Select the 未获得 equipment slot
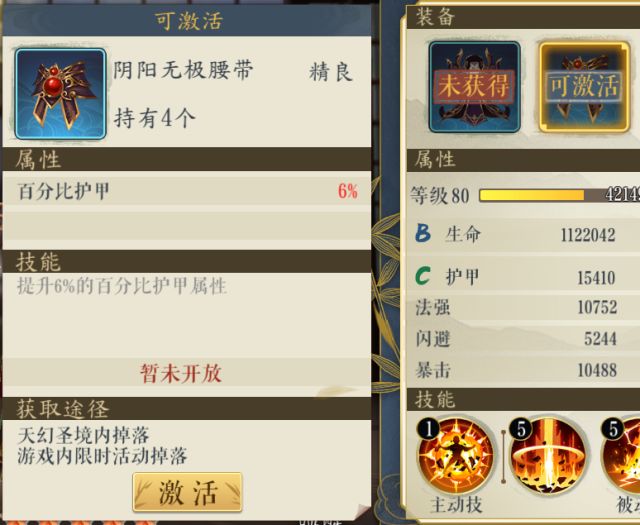The width and height of the screenshot is (640, 525). (474, 87)
